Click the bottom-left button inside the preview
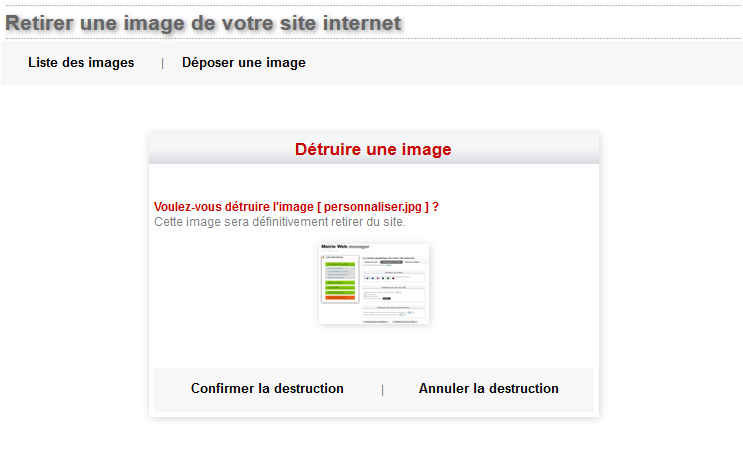The height and width of the screenshot is (456, 743). [x=376, y=321]
